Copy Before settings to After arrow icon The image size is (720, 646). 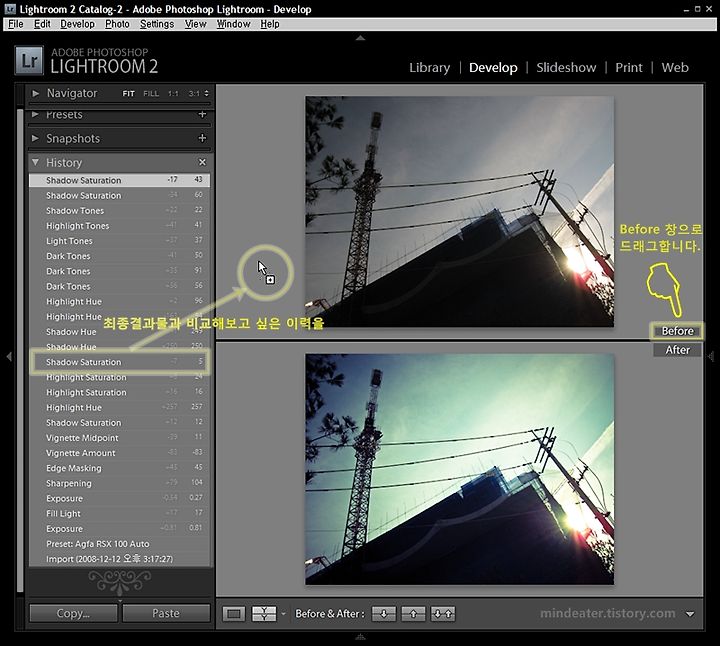(384, 614)
